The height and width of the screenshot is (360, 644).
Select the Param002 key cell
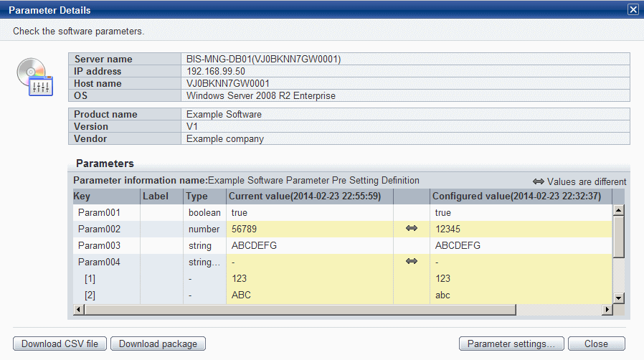(x=106, y=229)
